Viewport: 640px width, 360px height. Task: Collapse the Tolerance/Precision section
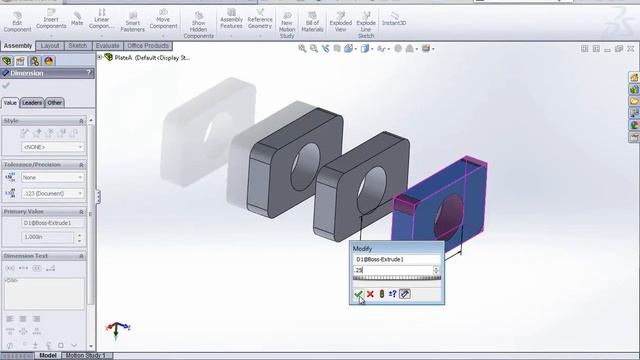(81, 165)
